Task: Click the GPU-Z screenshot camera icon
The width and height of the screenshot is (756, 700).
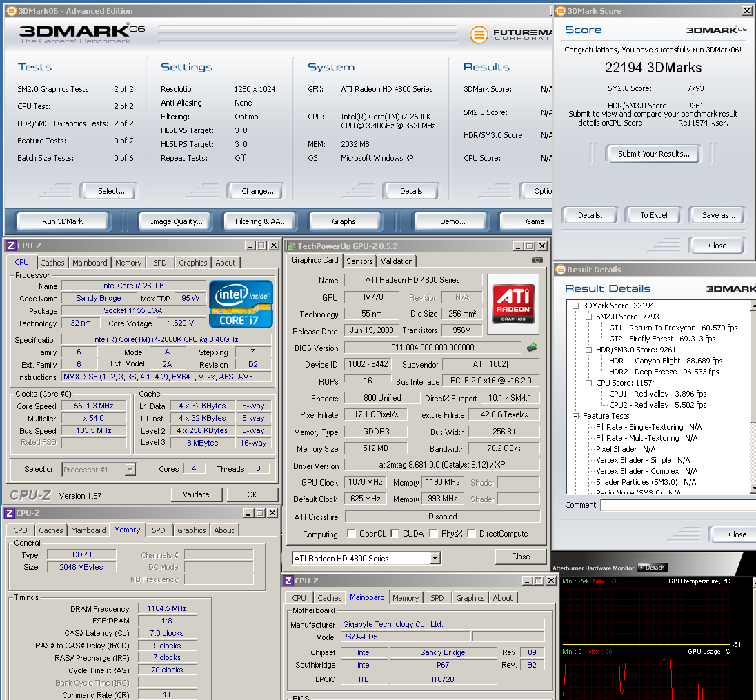Action: [x=537, y=260]
